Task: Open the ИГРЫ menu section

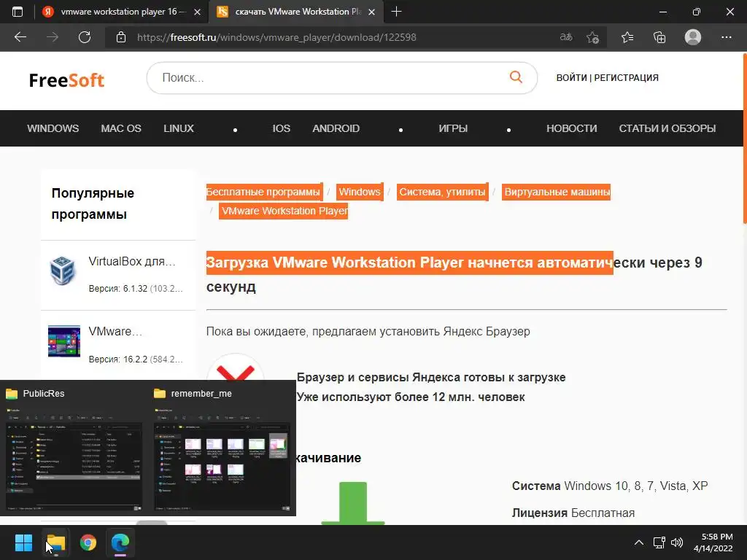Action: (453, 128)
